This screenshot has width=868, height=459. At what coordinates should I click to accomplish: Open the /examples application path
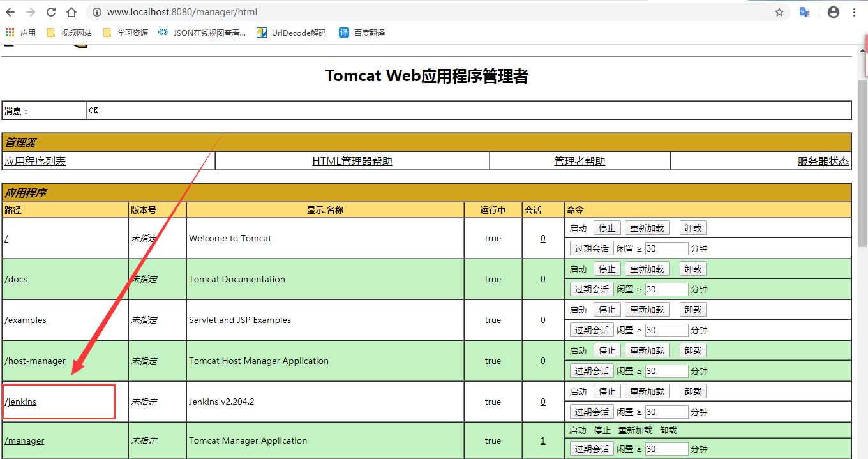click(26, 320)
